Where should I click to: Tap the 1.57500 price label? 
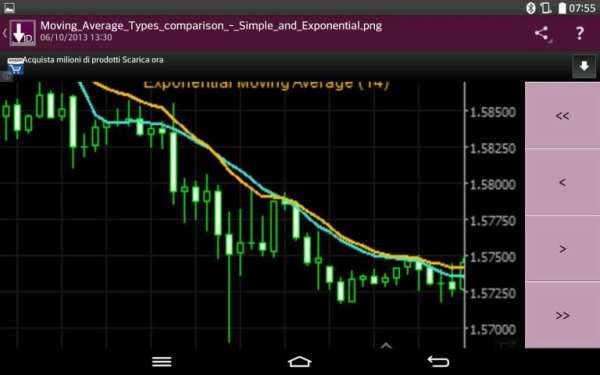point(492,257)
